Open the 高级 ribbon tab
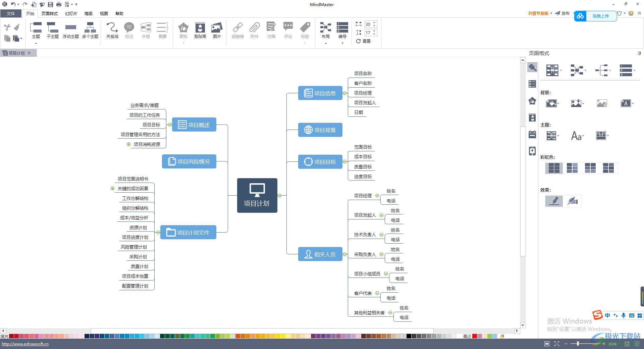This screenshot has height=349, width=644. tap(89, 13)
